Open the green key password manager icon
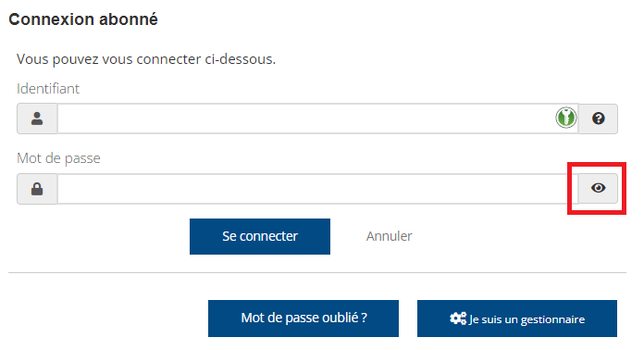The image size is (644, 350). (566, 118)
